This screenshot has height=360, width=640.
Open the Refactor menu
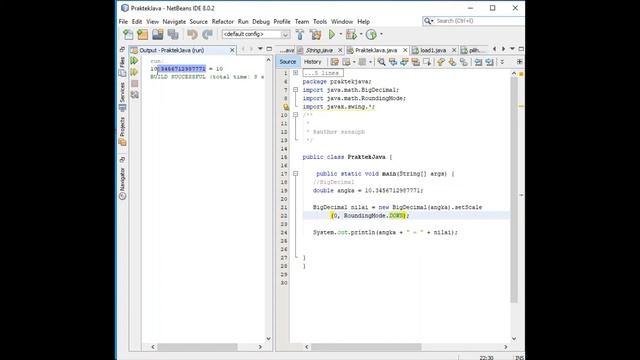[x=222, y=22]
